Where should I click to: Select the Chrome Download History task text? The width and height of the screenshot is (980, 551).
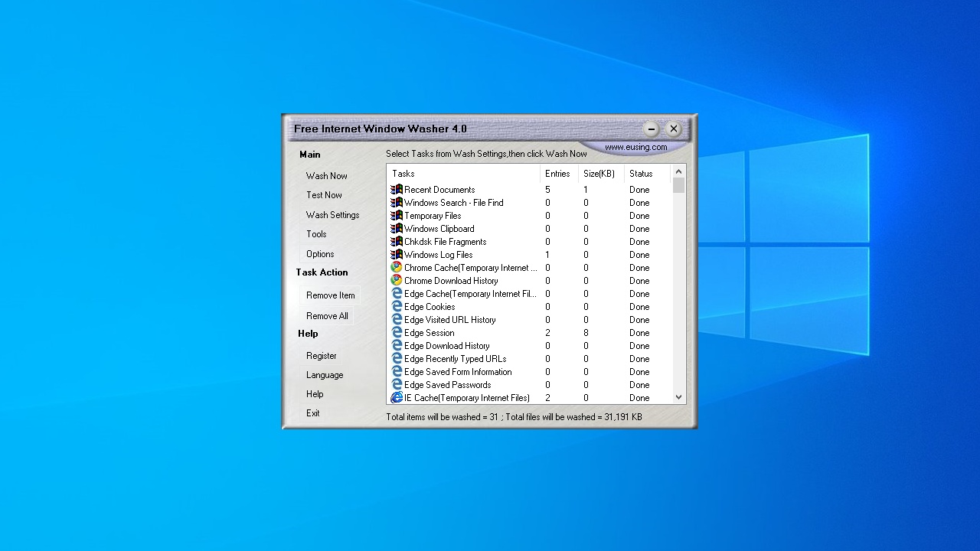point(451,281)
